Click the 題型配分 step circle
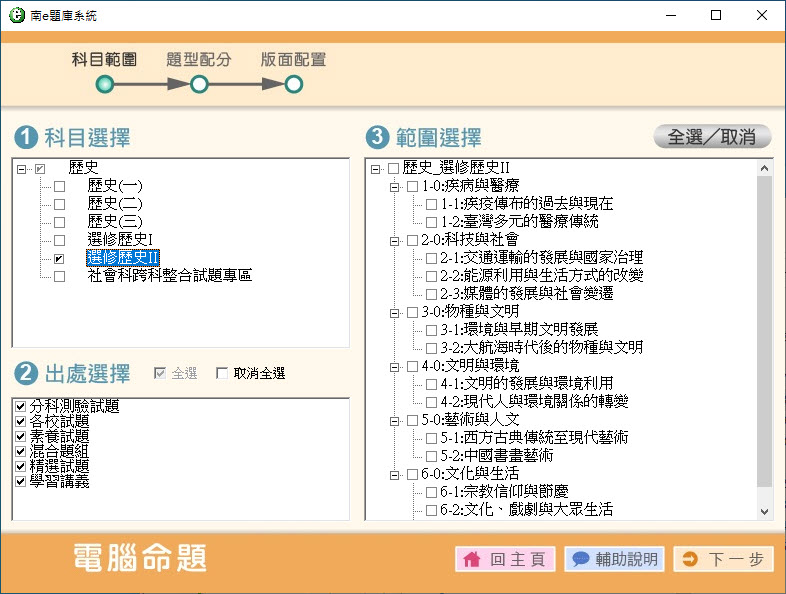Viewport: 786px width, 594px height. 199,85
